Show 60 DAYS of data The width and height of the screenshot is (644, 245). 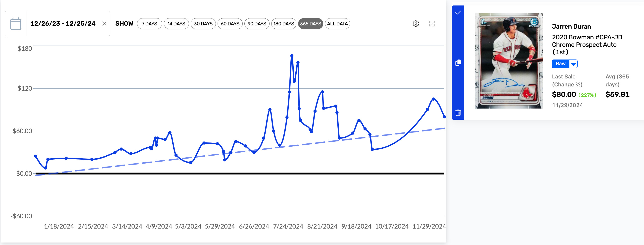pyautogui.click(x=230, y=24)
